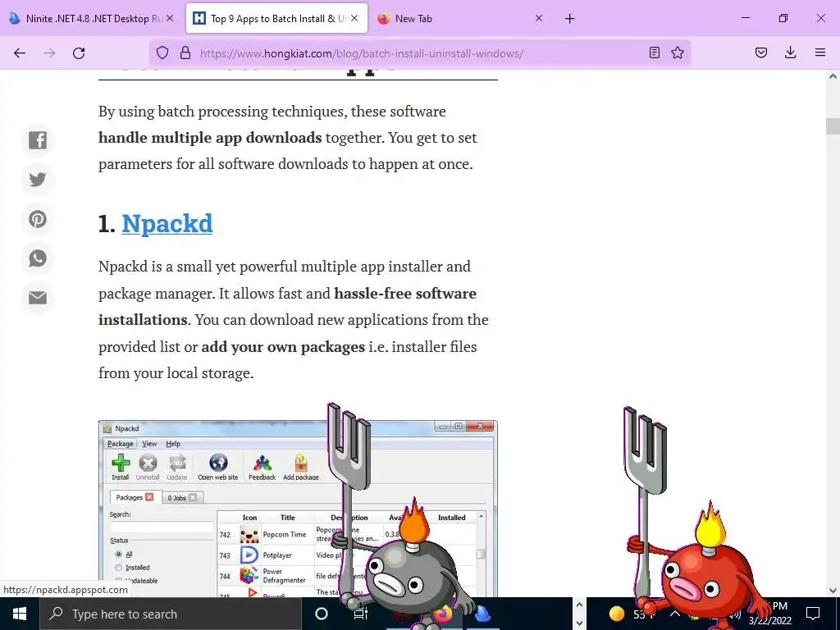
Task: Bookmark this page with the star
Action: pos(678,52)
